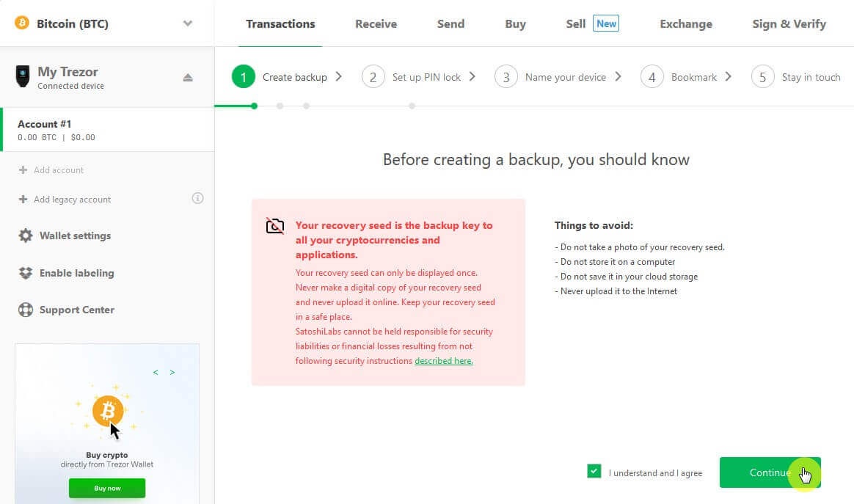Open the Bitcoin (BTC) currency dropdown arrow
Viewport: 854px width, 504px height.
coord(187,23)
